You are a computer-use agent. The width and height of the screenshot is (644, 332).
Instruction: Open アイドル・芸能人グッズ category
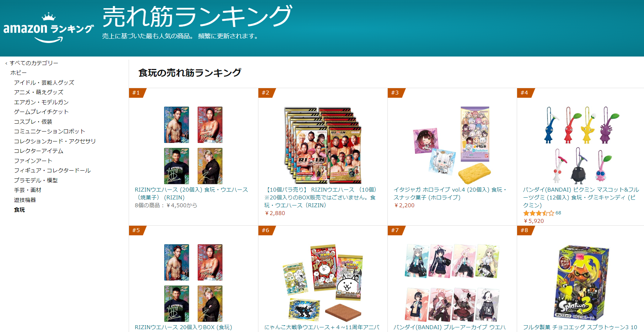tap(44, 82)
